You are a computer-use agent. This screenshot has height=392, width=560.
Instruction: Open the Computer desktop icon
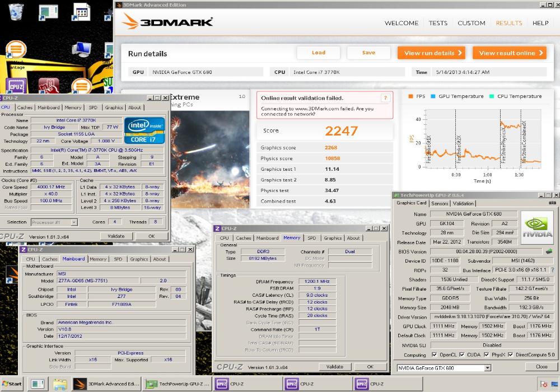(81, 49)
